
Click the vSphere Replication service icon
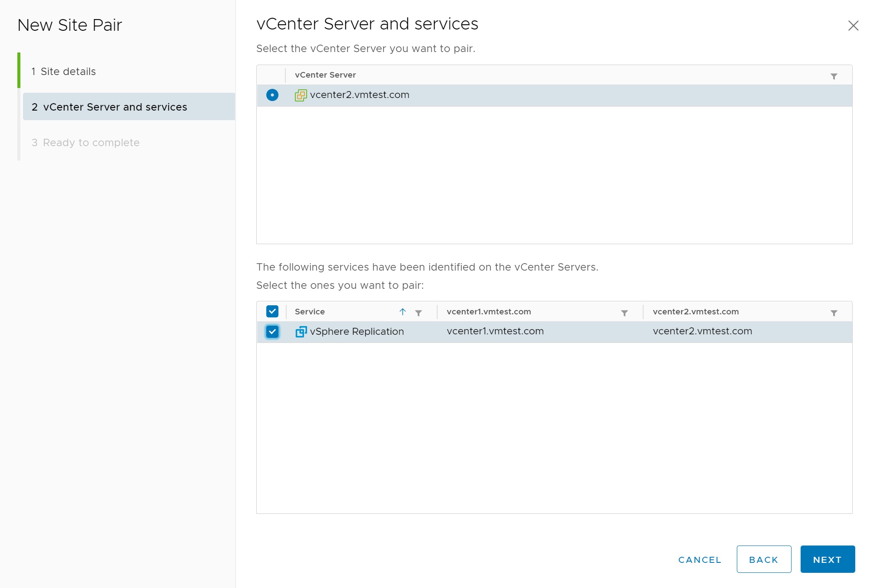301,332
